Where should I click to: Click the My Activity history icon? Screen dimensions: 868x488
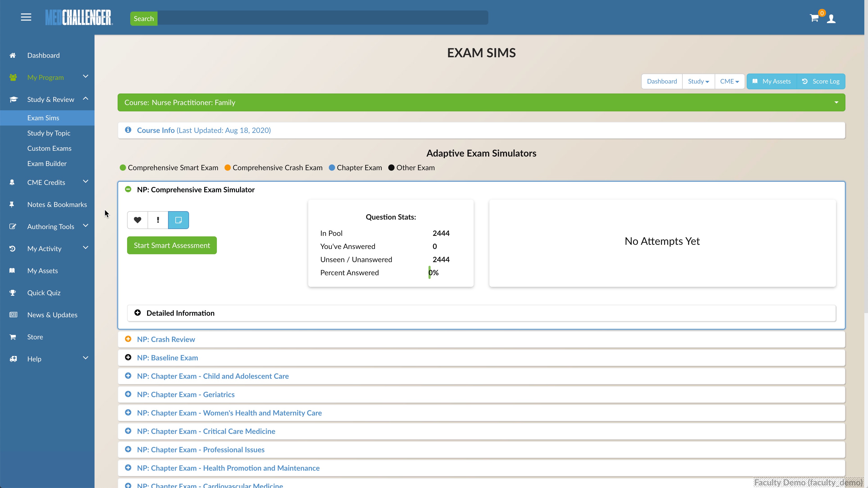[x=12, y=249]
